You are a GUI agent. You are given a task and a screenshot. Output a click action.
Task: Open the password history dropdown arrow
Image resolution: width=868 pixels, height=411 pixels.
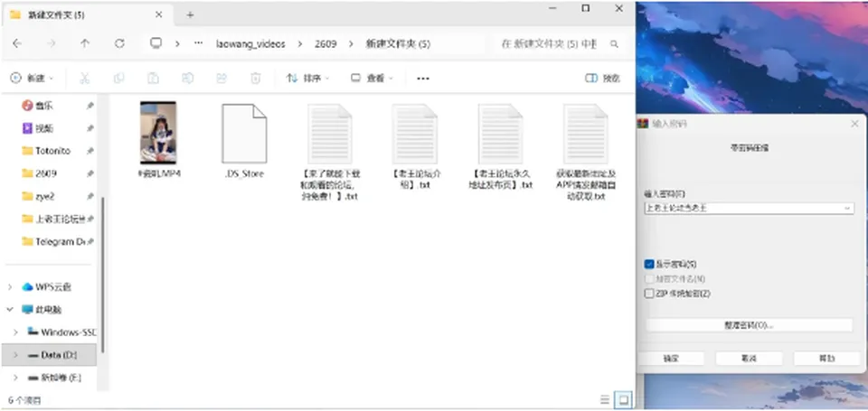coord(847,209)
